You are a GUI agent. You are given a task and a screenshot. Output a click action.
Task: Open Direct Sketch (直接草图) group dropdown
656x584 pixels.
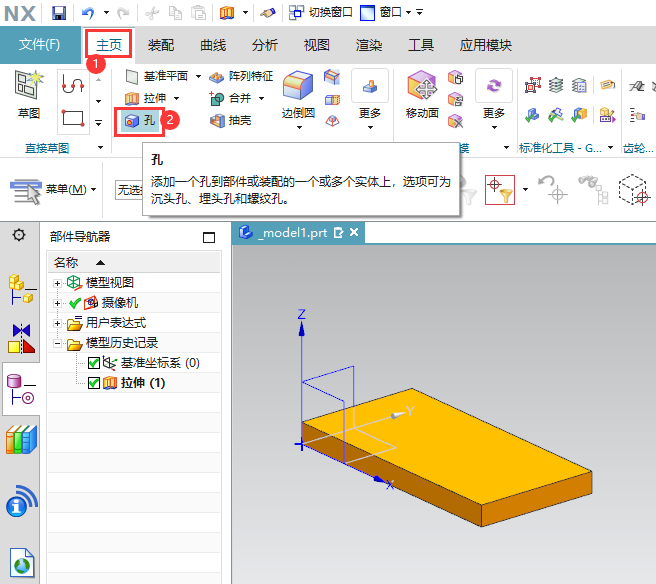tap(100, 148)
